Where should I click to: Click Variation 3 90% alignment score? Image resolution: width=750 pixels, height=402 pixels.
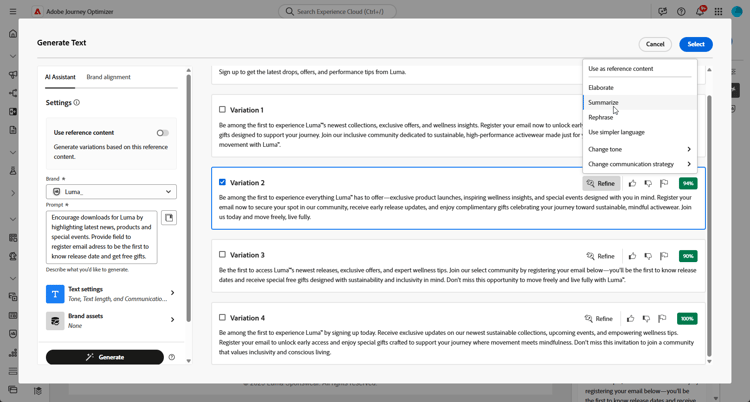(688, 256)
